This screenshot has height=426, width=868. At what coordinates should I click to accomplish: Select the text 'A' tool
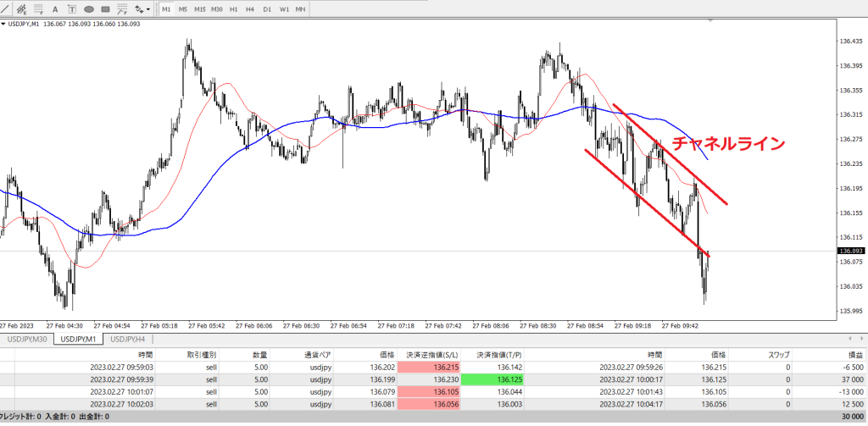click(x=56, y=9)
